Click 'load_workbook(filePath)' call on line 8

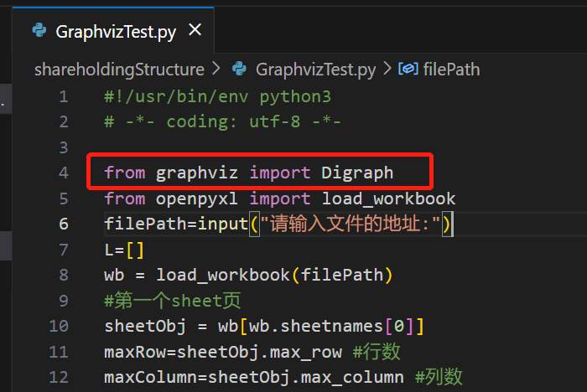click(x=274, y=275)
